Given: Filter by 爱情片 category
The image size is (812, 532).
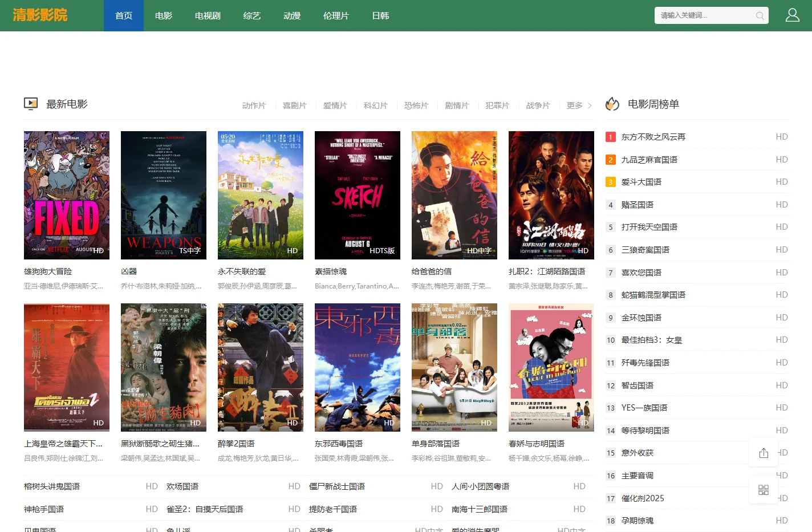Looking at the screenshot, I should point(335,105).
